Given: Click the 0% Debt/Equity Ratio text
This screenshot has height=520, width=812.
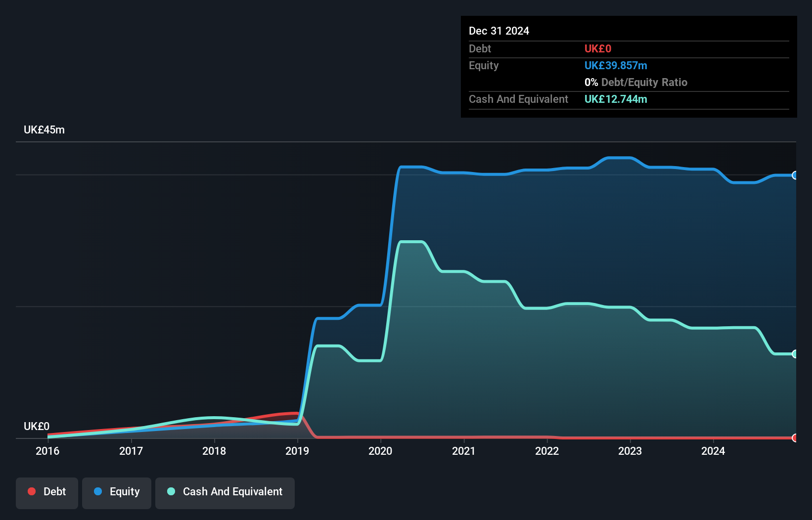Looking at the screenshot, I should coord(636,83).
